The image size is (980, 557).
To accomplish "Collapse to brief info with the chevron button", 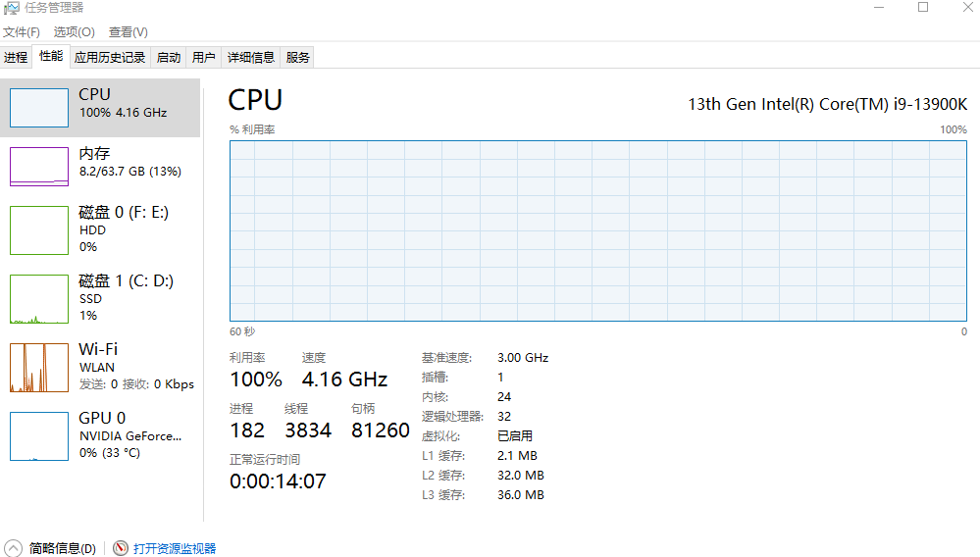I will pos(13,548).
